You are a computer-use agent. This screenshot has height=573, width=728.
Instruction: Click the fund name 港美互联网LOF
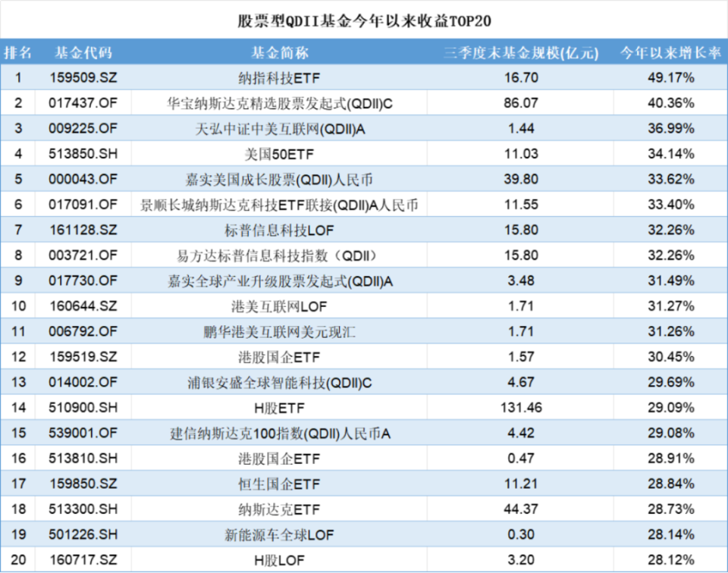click(x=280, y=307)
